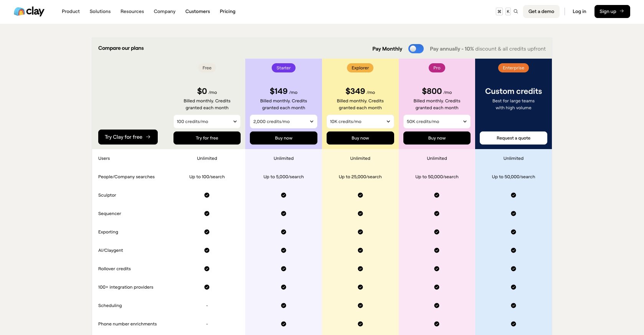The height and width of the screenshot is (335, 644).
Task: Click the K key shortcut icon
Action: pos(508,11)
